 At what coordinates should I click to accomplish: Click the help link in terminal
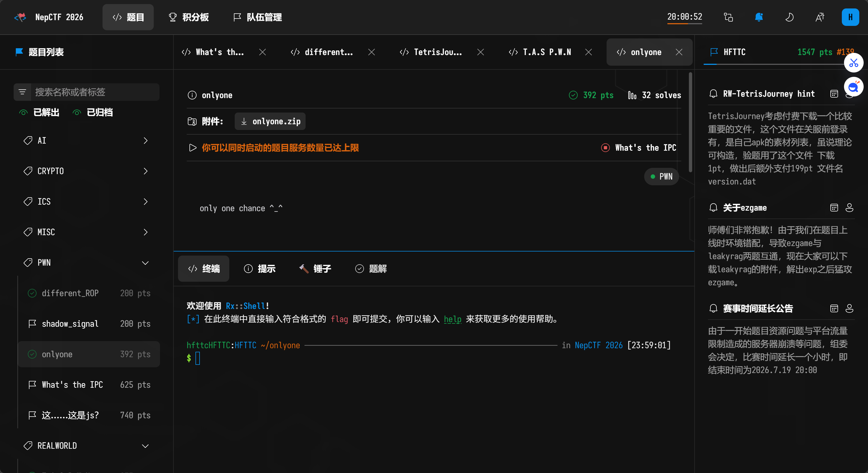(x=453, y=319)
